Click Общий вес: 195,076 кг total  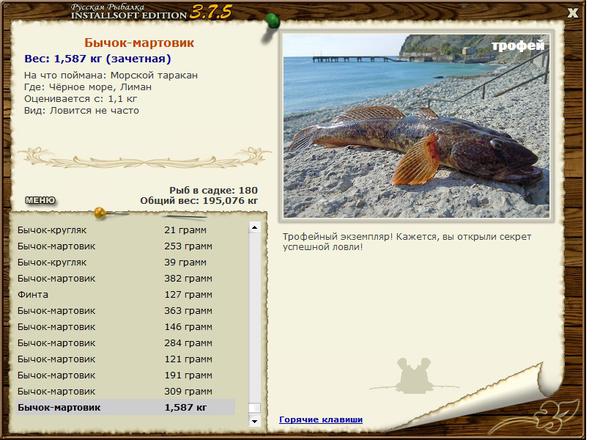(x=199, y=200)
